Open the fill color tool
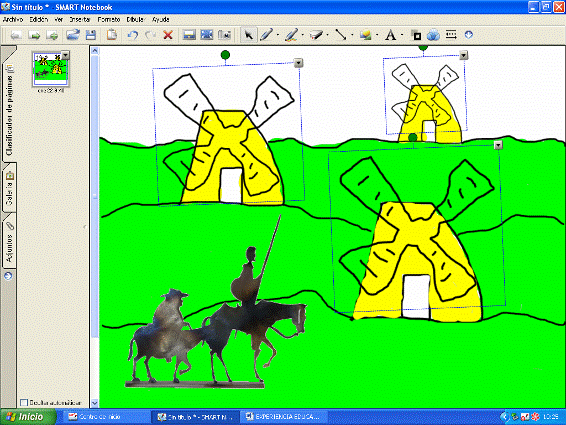 [416, 35]
